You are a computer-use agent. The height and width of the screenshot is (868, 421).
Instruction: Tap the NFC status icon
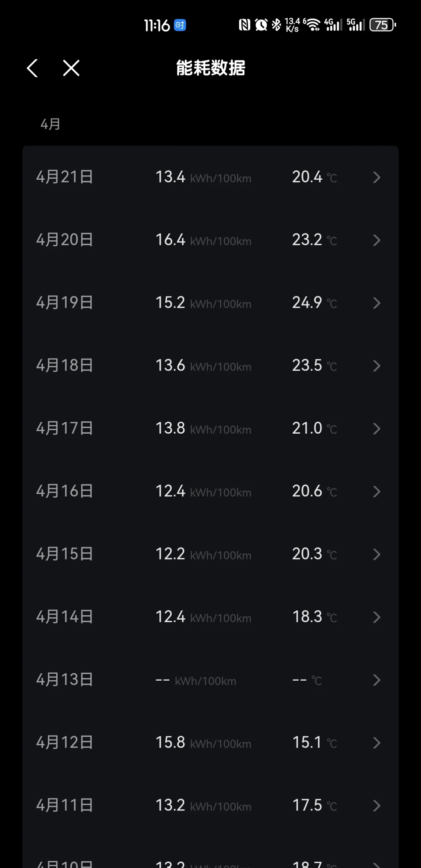click(245, 25)
